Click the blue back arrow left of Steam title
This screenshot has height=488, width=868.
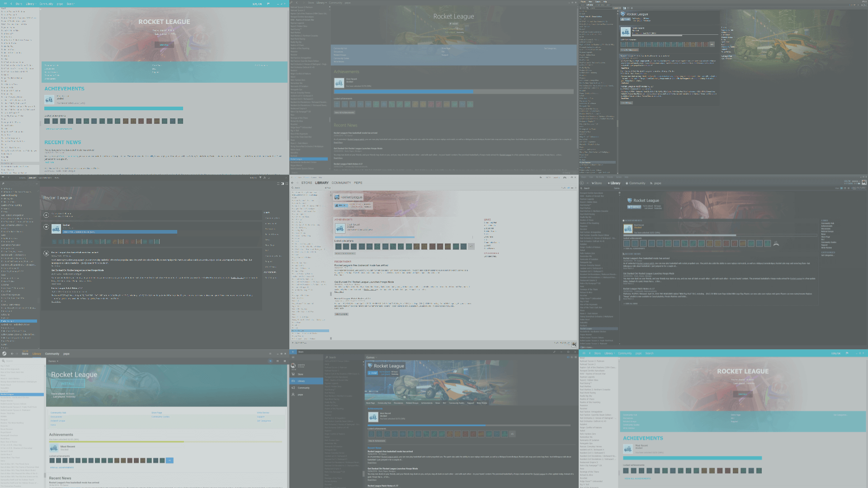(x=293, y=352)
